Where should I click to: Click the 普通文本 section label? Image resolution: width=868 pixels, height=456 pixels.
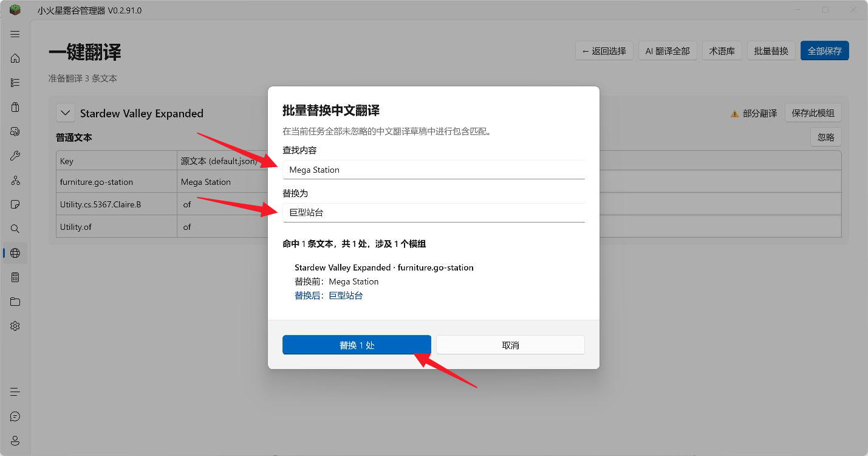coord(74,138)
